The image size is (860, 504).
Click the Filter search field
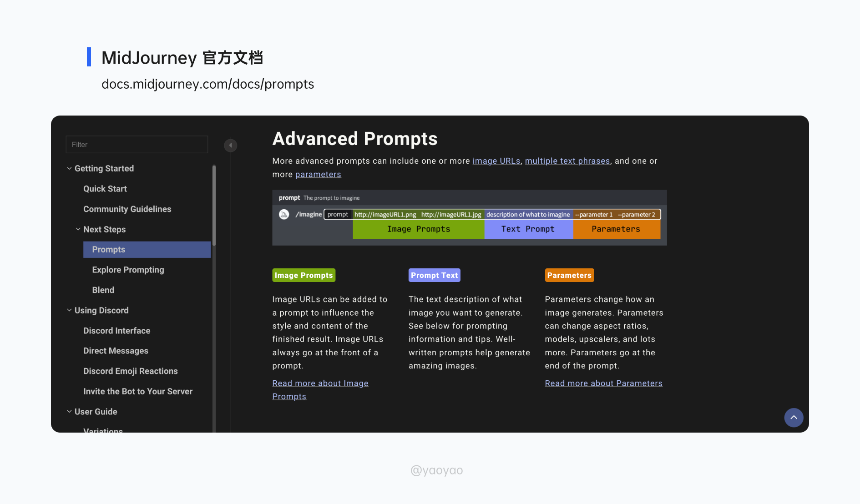coord(137,145)
